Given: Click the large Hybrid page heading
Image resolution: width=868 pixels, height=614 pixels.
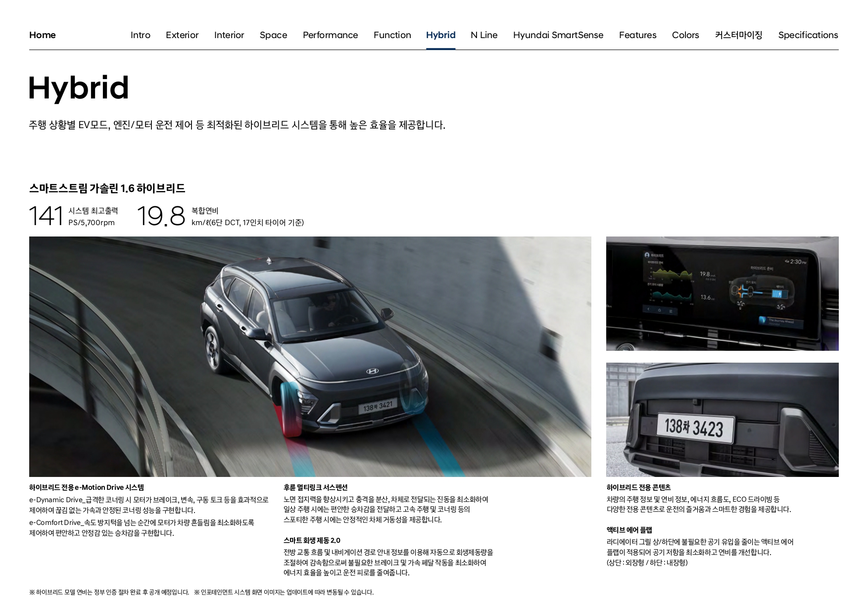Looking at the screenshot, I should click(79, 88).
